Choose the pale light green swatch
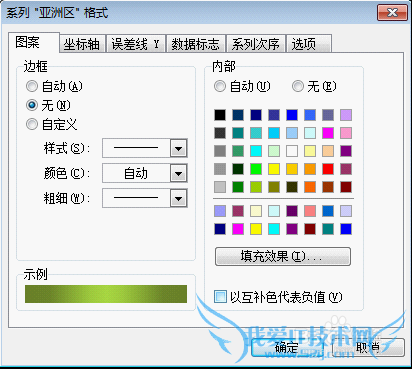This screenshot has height=369, width=412. pyautogui.click(x=274, y=151)
